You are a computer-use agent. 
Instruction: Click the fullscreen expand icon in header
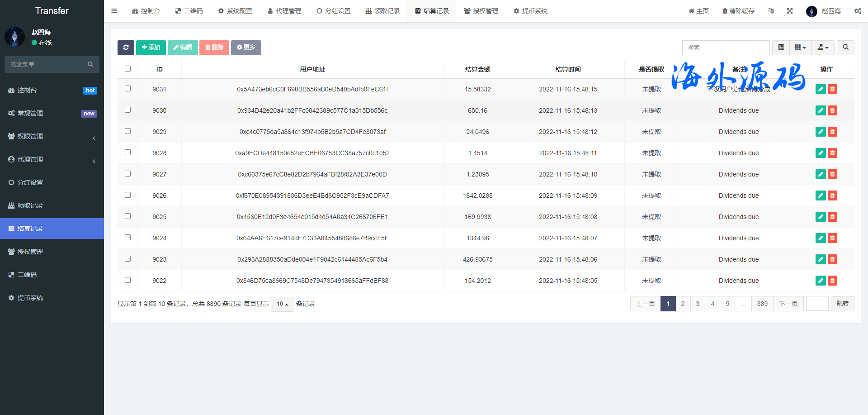[x=790, y=11]
